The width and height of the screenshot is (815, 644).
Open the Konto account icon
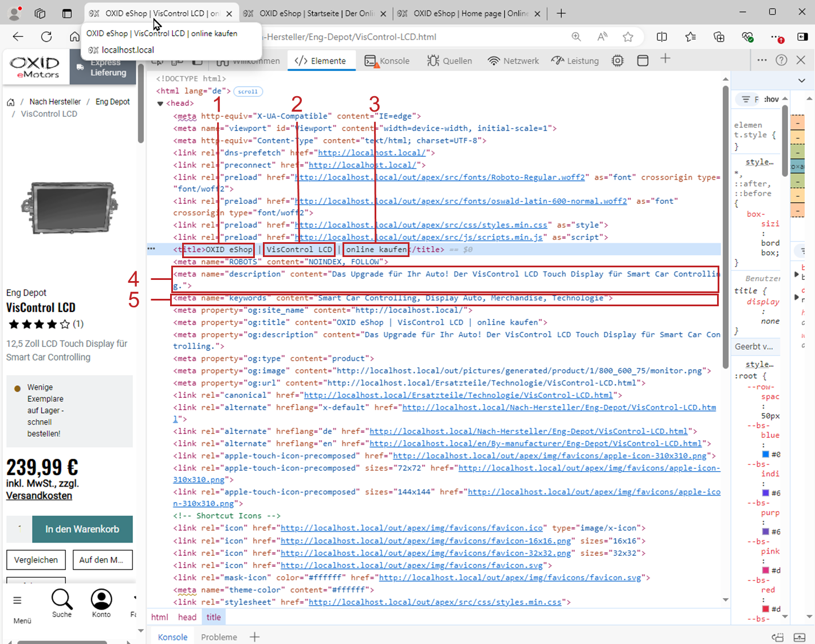click(x=101, y=599)
